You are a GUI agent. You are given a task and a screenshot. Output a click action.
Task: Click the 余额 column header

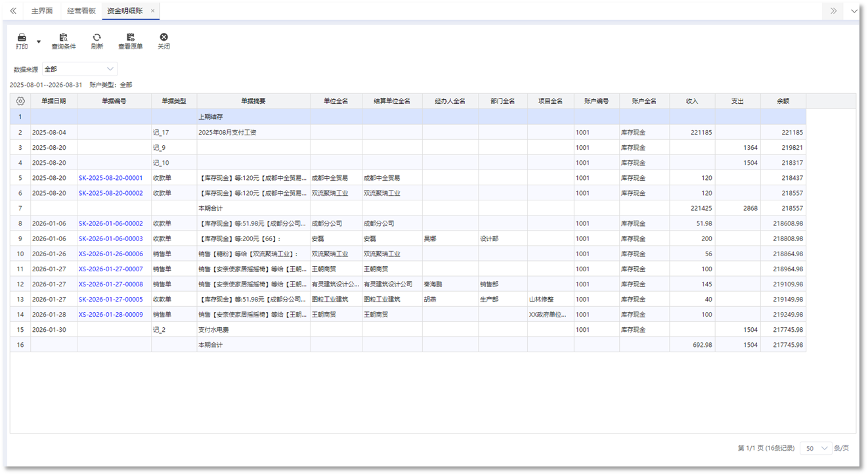click(x=783, y=101)
